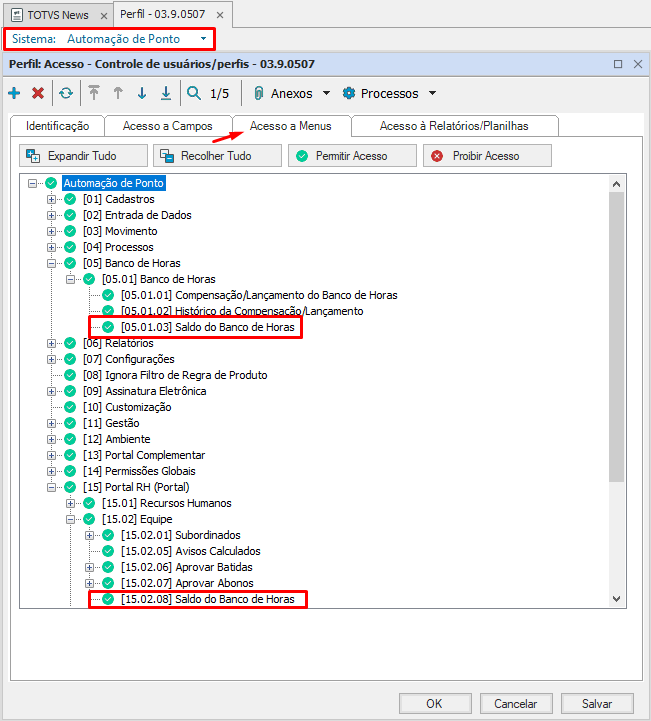This screenshot has height=721, width=651.
Task: Click the Salvar button
Action: (x=597, y=704)
